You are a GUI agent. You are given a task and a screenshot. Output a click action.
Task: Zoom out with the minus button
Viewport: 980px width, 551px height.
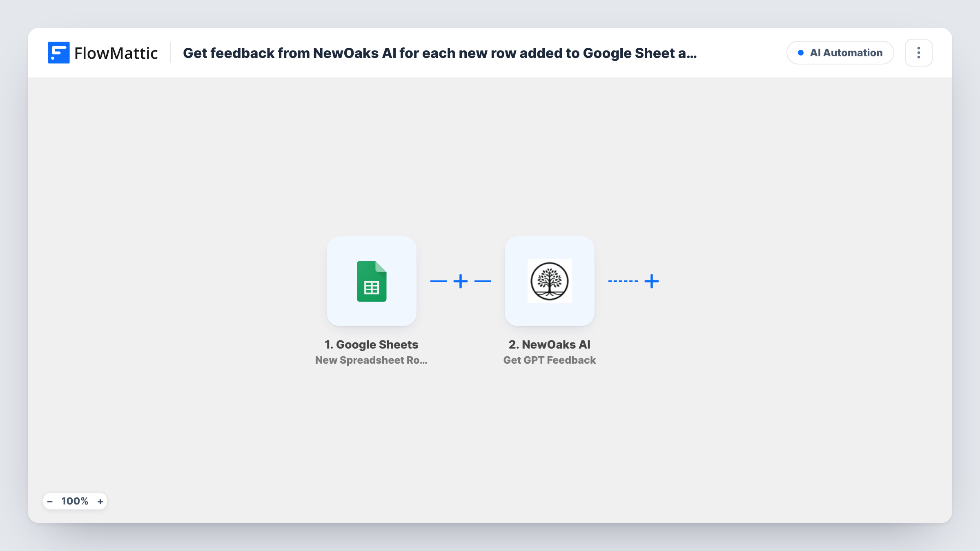pyautogui.click(x=50, y=501)
